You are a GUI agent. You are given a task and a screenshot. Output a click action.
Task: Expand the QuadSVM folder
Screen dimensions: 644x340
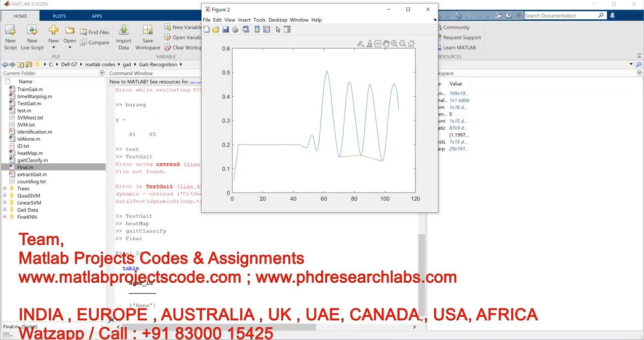coord(5,196)
